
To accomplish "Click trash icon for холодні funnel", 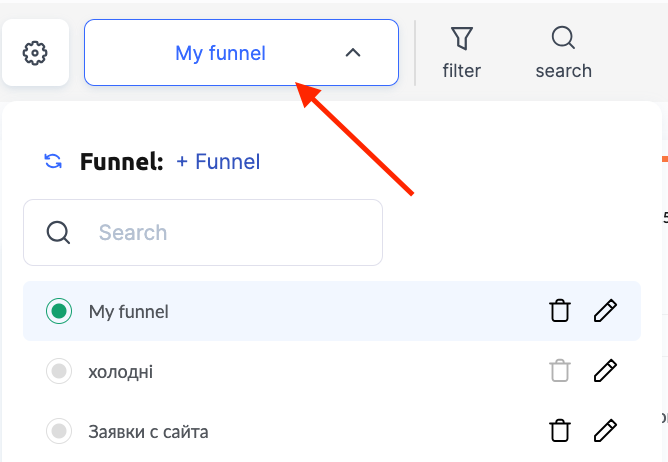I will 560,371.
